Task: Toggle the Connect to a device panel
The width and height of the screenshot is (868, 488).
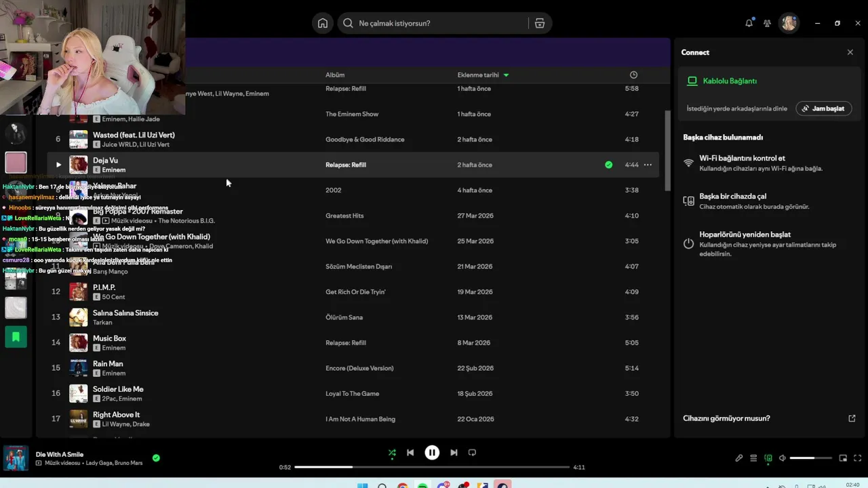Action: point(768,458)
